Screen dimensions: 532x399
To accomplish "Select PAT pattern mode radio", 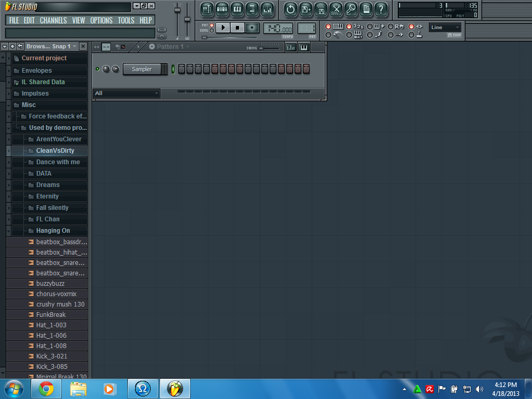I will coord(212,25).
